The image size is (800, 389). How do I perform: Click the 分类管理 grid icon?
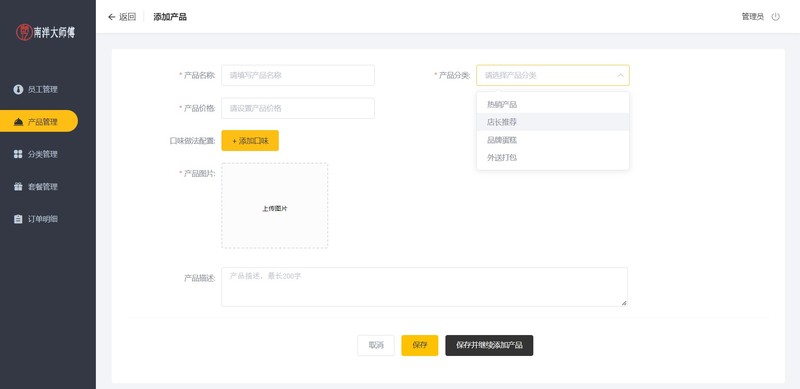pyautogui.click(x=18, y=154)
